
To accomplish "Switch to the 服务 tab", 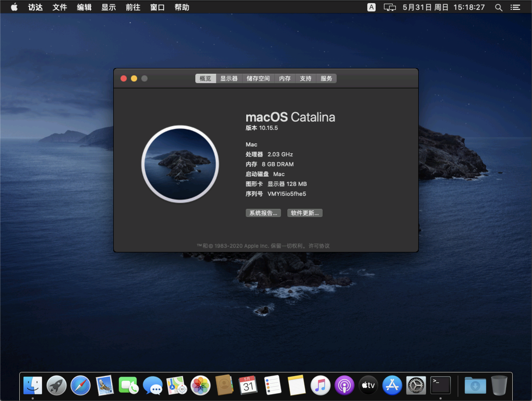I will pyautogui.click(x=327, y=78).
